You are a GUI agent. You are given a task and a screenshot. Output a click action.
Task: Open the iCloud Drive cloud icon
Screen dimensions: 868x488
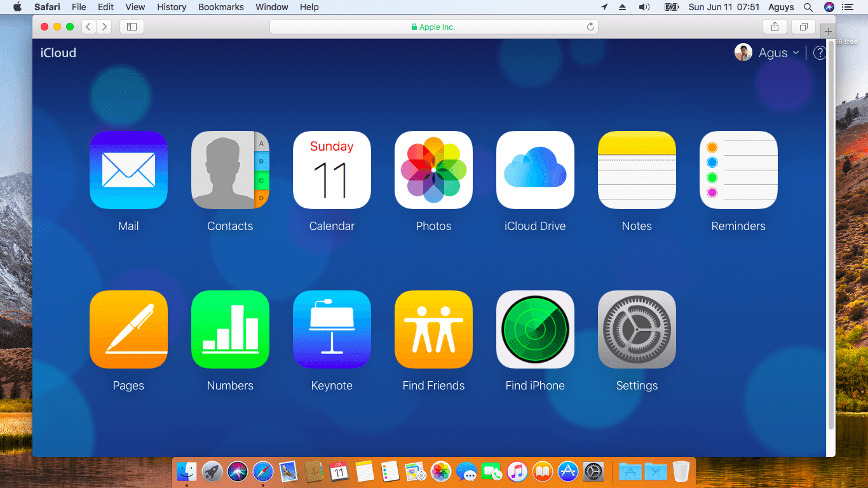[x=535, y=170]
